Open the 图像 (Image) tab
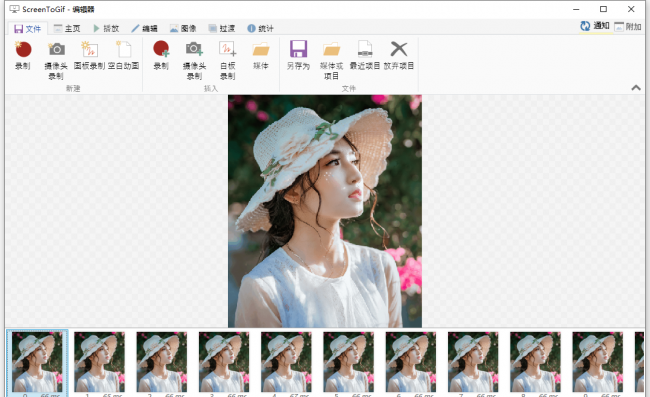 183,29
